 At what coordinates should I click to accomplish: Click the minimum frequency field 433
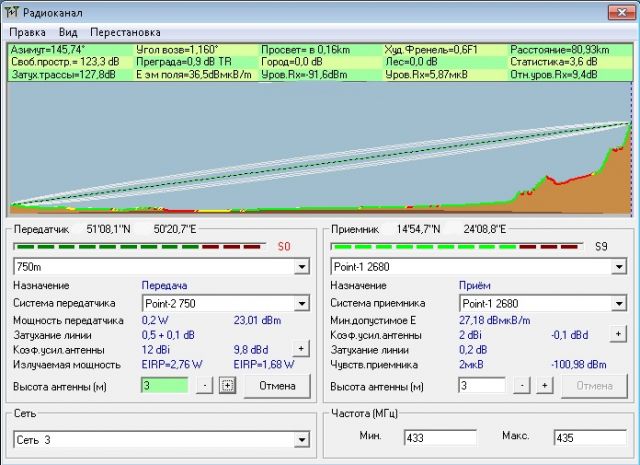click(x=440, y=438)
